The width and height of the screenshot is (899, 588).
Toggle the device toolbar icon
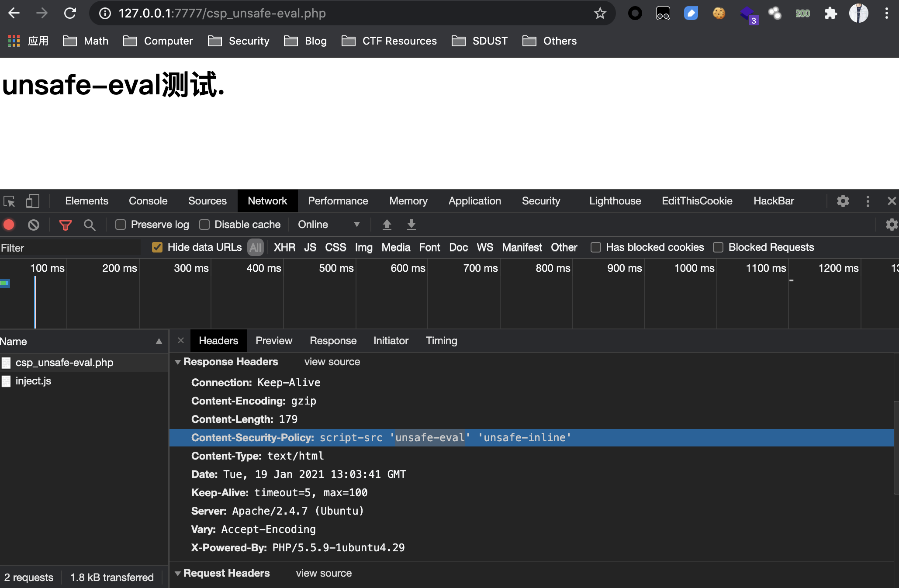33,201
